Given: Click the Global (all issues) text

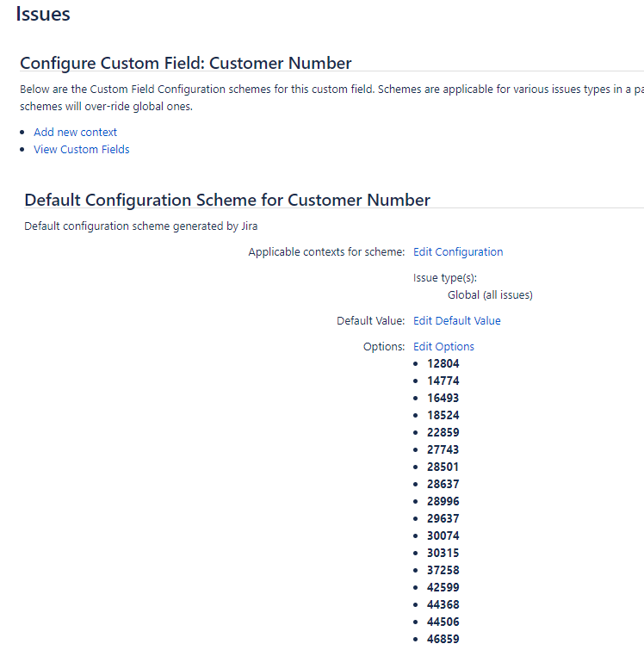Looking at the screenshot, I should pos(490,294).
